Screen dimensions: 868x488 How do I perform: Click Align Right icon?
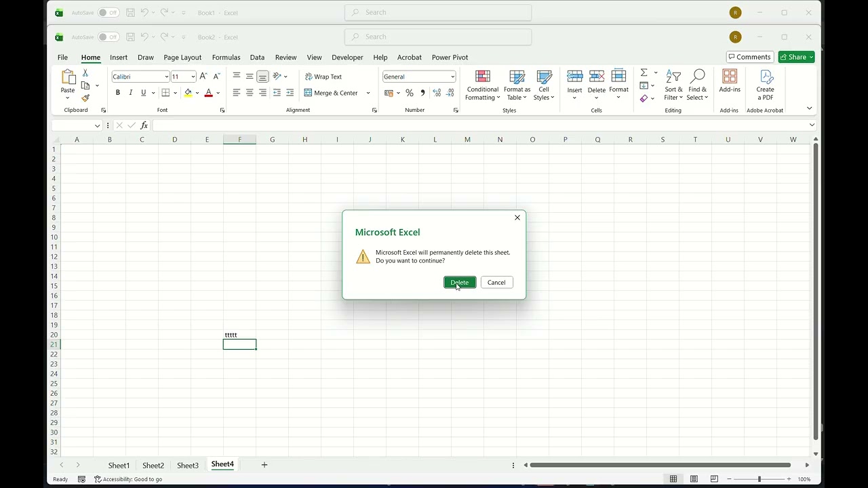point(262,93)
